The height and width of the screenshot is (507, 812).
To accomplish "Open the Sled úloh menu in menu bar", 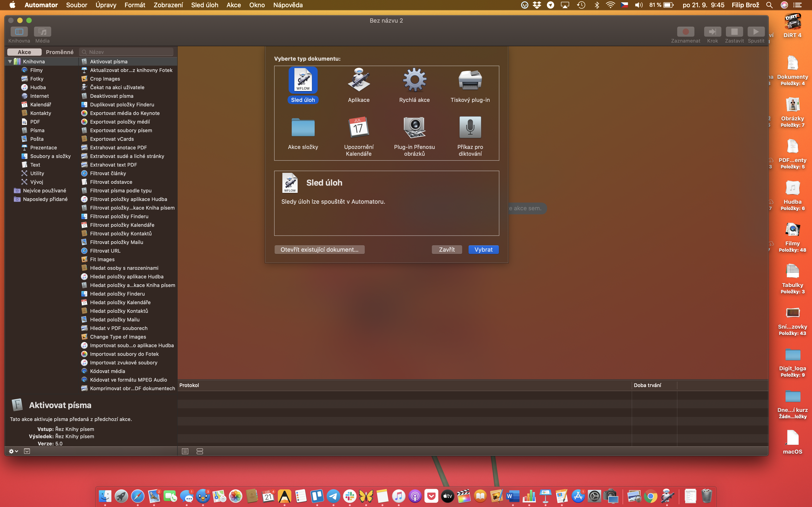I will click(204, 5).
